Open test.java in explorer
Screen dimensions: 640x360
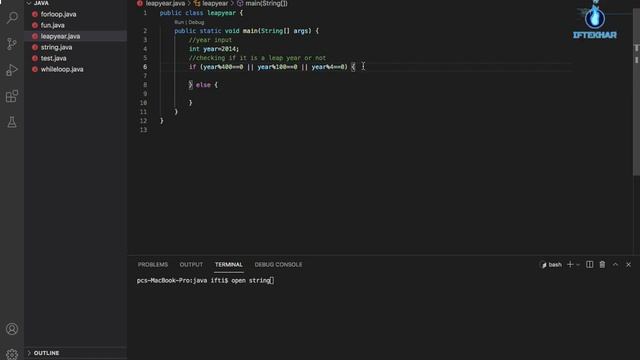pyautogui.click(x=53, y=58)
